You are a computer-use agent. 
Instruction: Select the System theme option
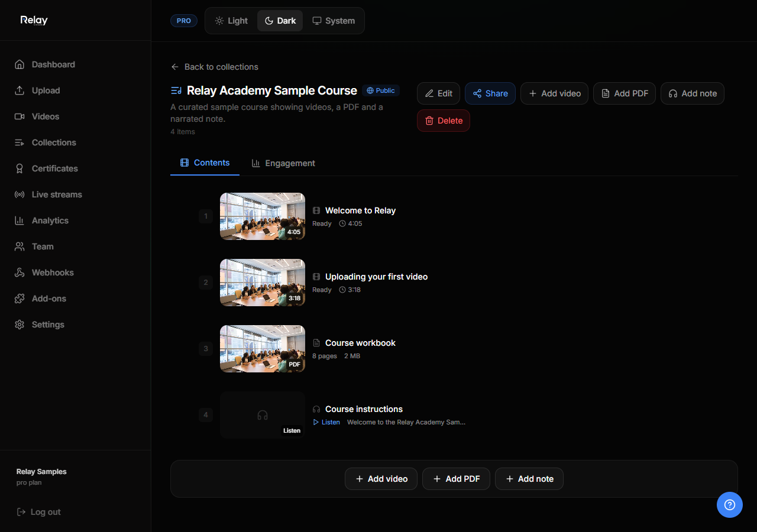pos(334,21)
